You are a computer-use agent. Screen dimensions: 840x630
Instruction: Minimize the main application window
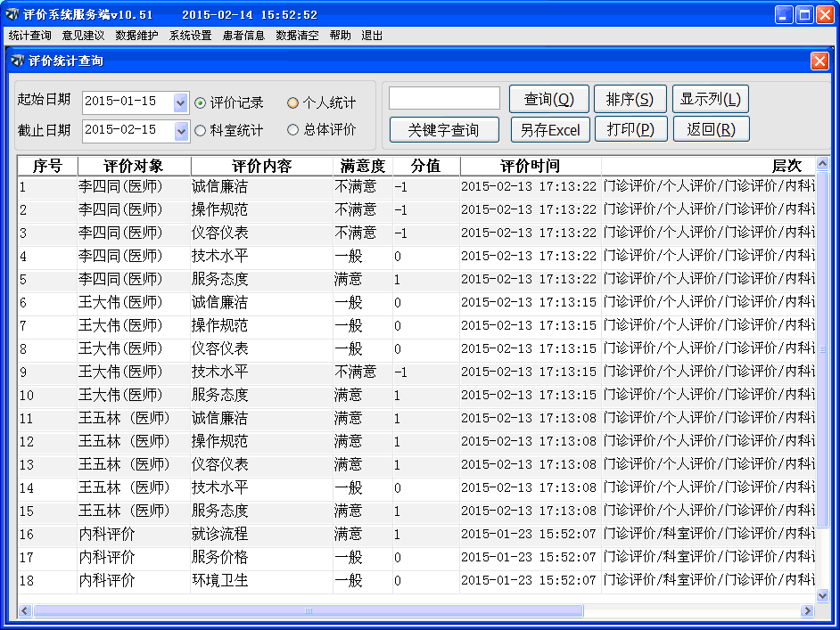click(x=784, y=14)
